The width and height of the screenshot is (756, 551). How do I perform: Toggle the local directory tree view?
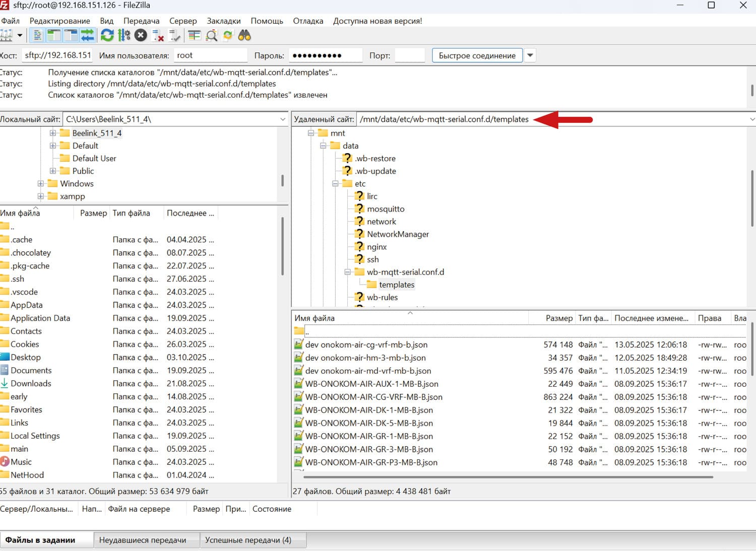(x=54, y=35)
